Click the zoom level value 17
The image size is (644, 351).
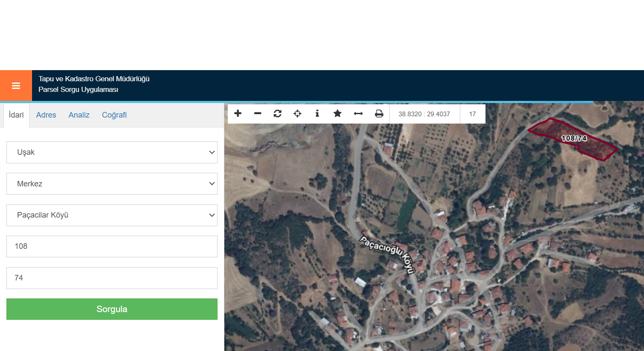pos(472,114)
